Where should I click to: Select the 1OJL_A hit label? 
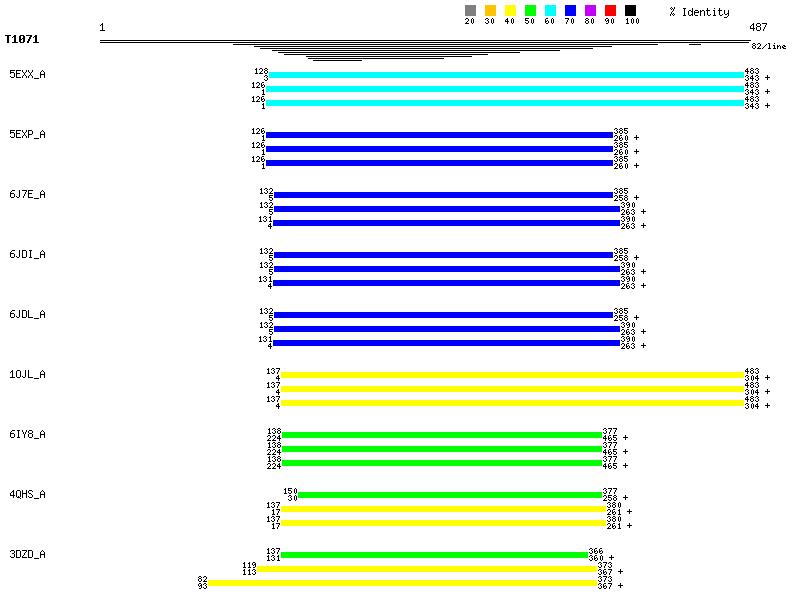click(x=27, y=374)
